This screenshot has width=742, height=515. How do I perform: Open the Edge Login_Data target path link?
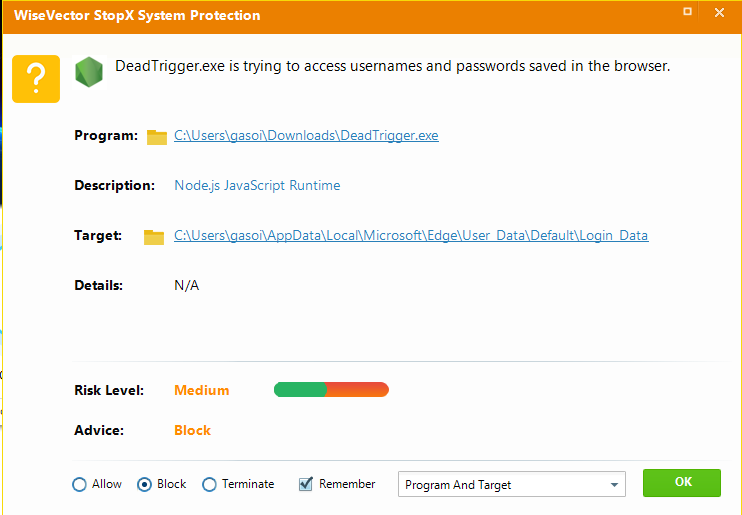pos(411,236)
